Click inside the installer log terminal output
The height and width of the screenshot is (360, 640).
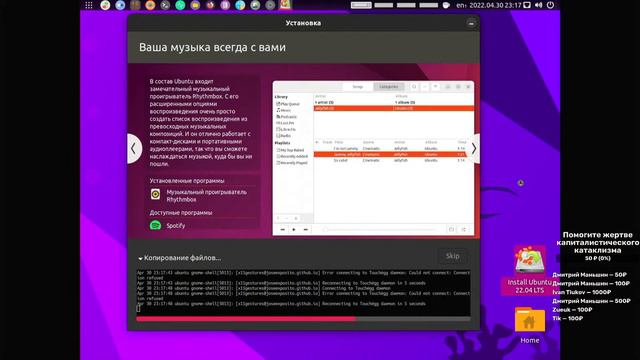click(x=303, y=291)
